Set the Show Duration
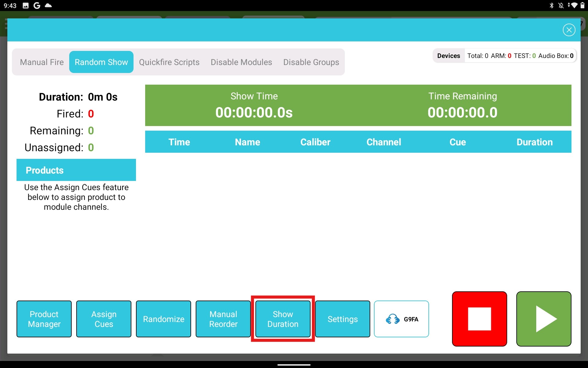Viewport: 588px width, 368px height. [x=283, y=319]
